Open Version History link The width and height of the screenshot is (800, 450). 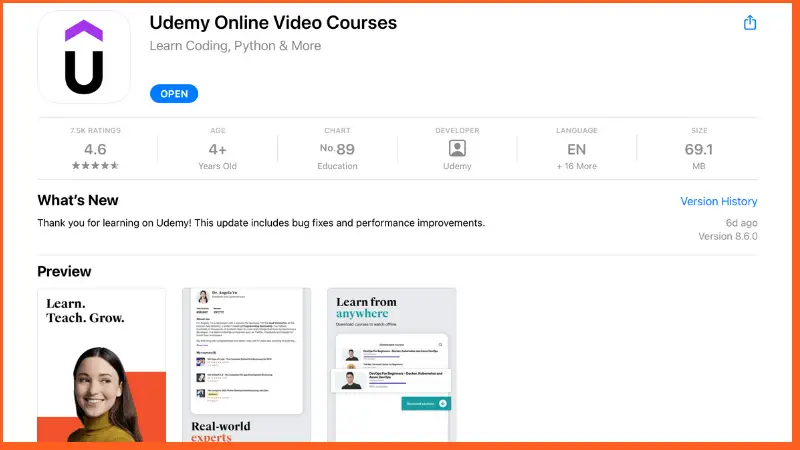[718, 201]
